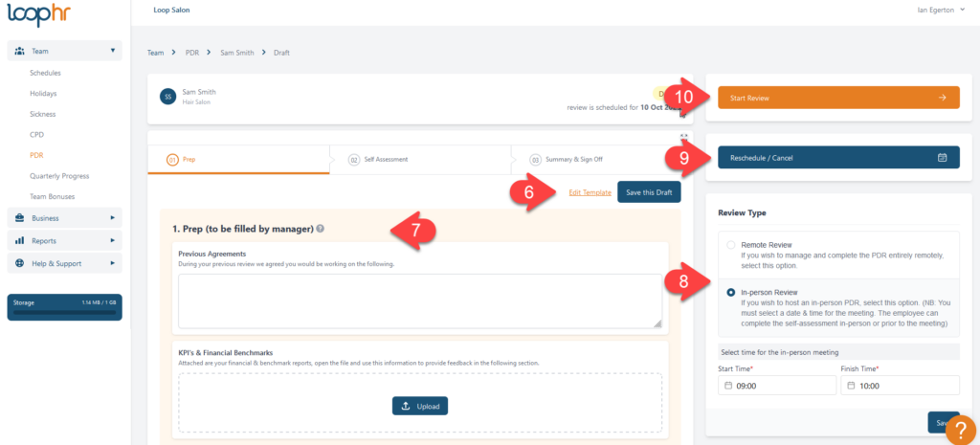Select the Remote Review radio option
The width and height of the screenshot is (980, 445).
730,246
